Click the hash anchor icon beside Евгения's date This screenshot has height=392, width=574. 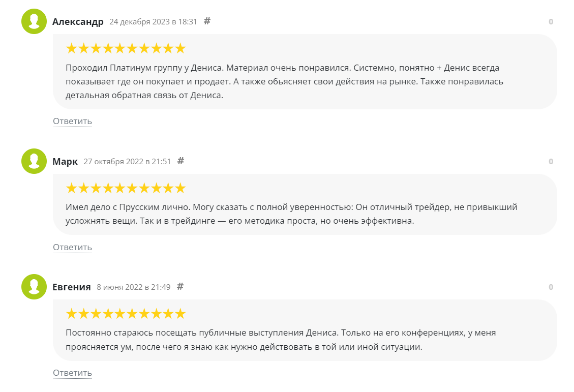[180, 287]
